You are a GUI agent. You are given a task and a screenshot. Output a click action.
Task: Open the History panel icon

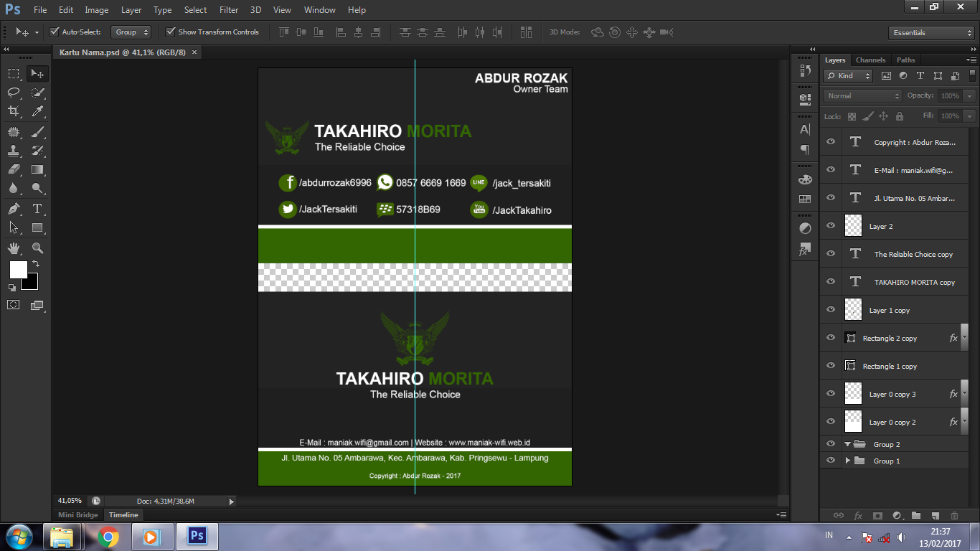click(x=805, y=70)
